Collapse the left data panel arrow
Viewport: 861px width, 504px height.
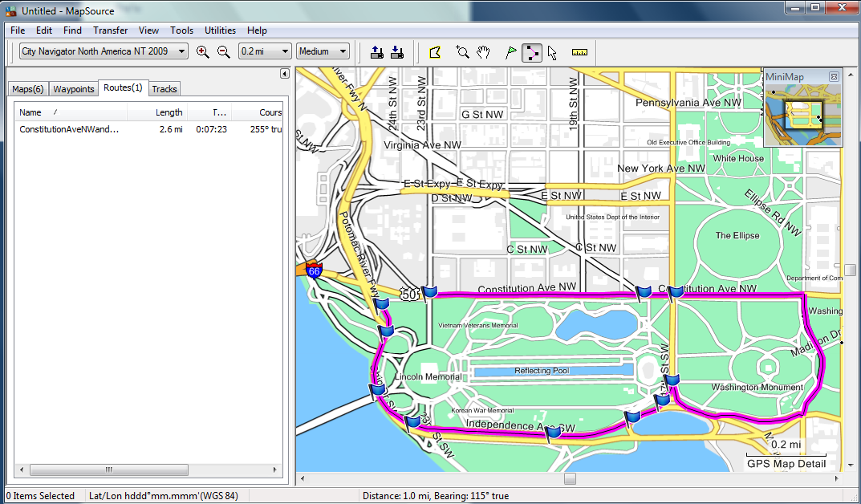coord(284,74)
